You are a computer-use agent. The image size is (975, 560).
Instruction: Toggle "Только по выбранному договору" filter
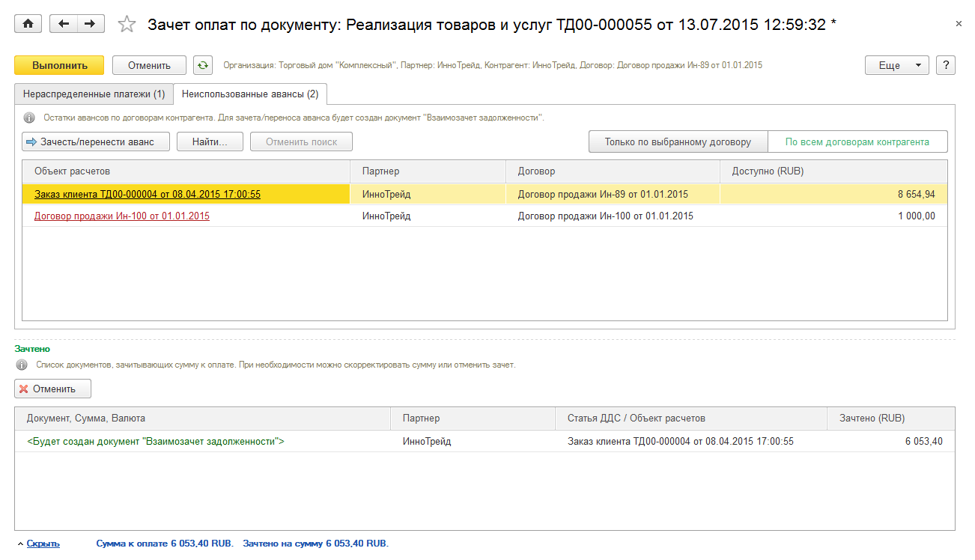click(678, 141)
